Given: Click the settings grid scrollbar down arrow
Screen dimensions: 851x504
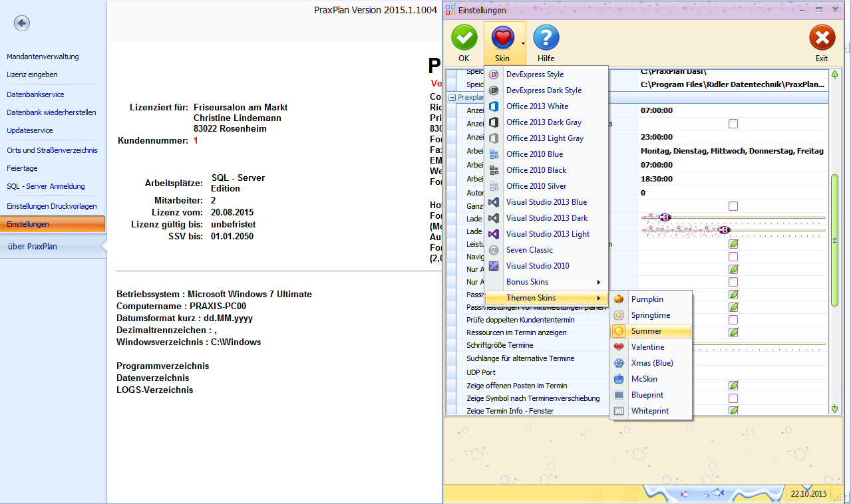Looking at the screenshot, I should click(834, 408).
